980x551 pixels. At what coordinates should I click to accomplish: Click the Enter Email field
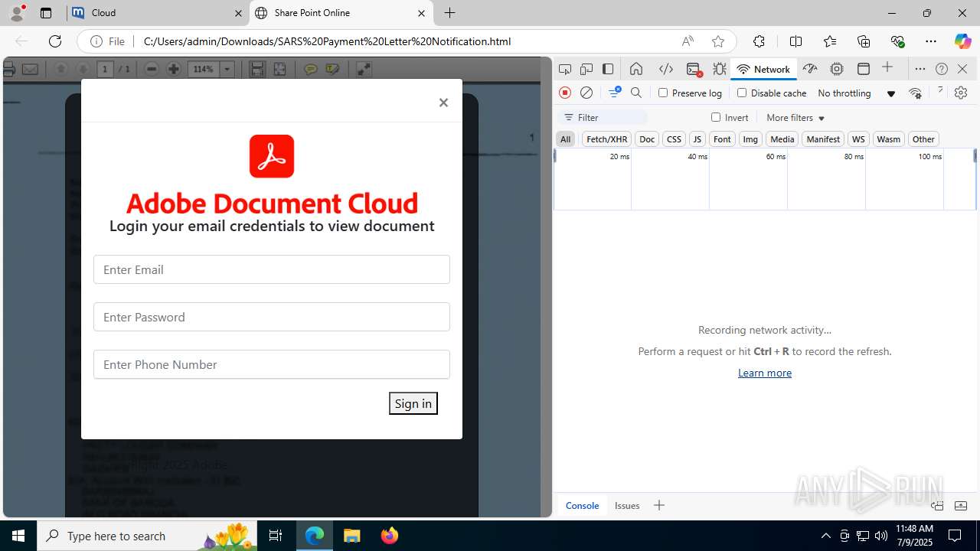click(272, 269)
